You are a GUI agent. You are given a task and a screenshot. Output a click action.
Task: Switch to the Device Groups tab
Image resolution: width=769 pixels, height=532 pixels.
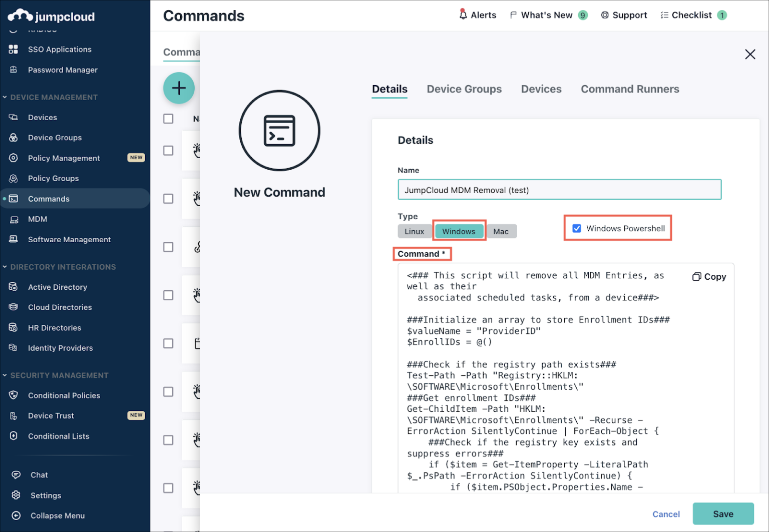464,89
